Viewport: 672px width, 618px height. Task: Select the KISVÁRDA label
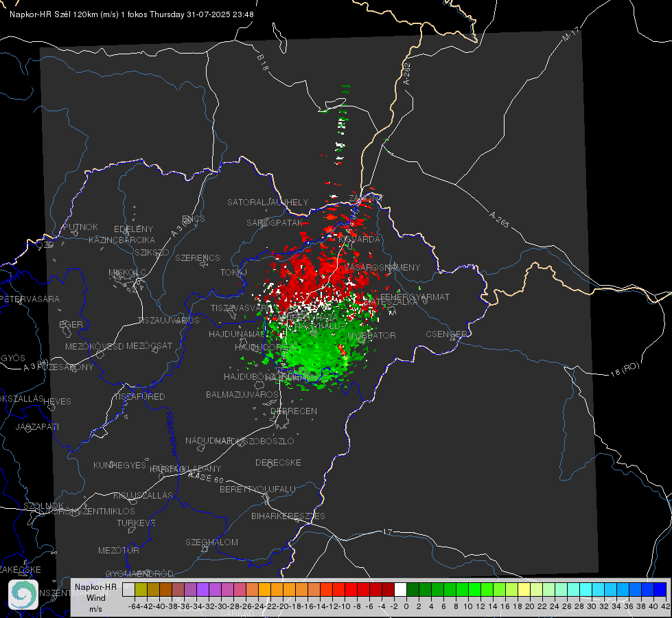coord(359,239)
